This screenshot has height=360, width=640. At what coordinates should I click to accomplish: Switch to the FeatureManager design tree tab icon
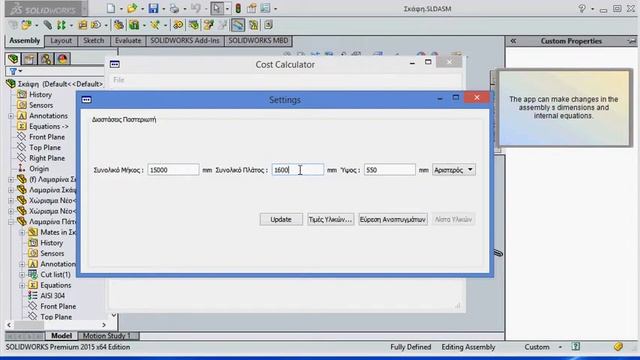(13, 59)
